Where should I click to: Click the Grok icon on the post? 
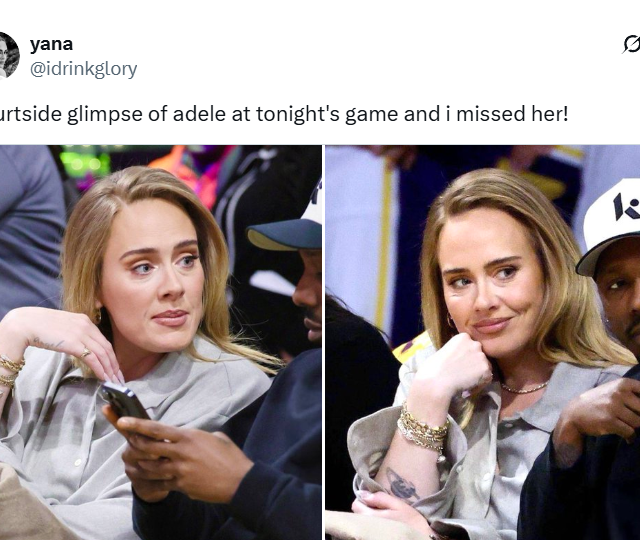pyautogui.click(x=631, y=44)
